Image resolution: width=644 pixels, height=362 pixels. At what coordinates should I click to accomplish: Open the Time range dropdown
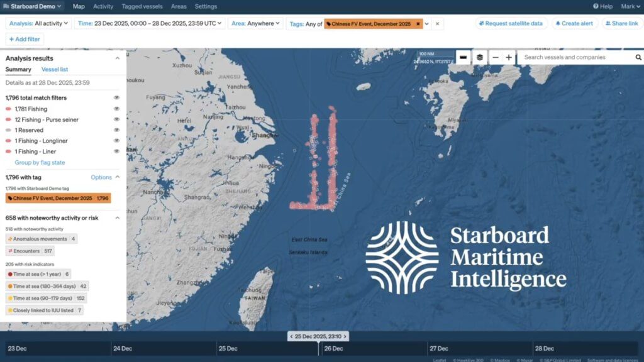pos(150,23)
